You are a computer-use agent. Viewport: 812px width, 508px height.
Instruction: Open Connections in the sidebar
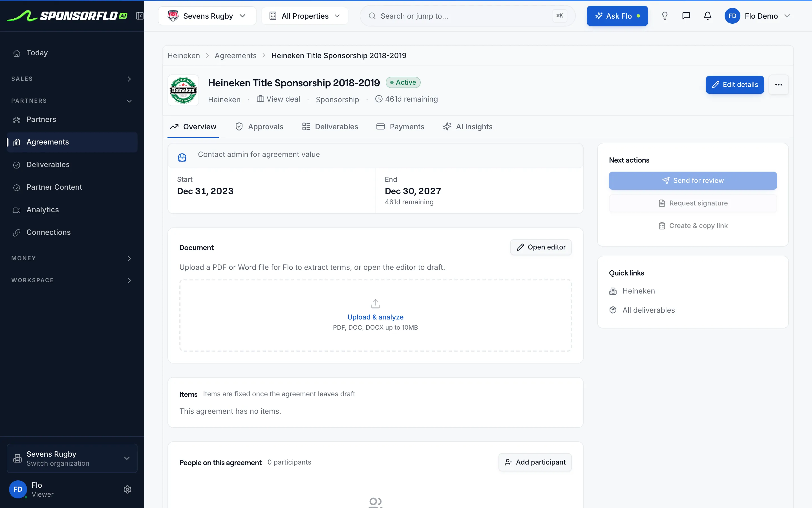(x=72, y=232)
